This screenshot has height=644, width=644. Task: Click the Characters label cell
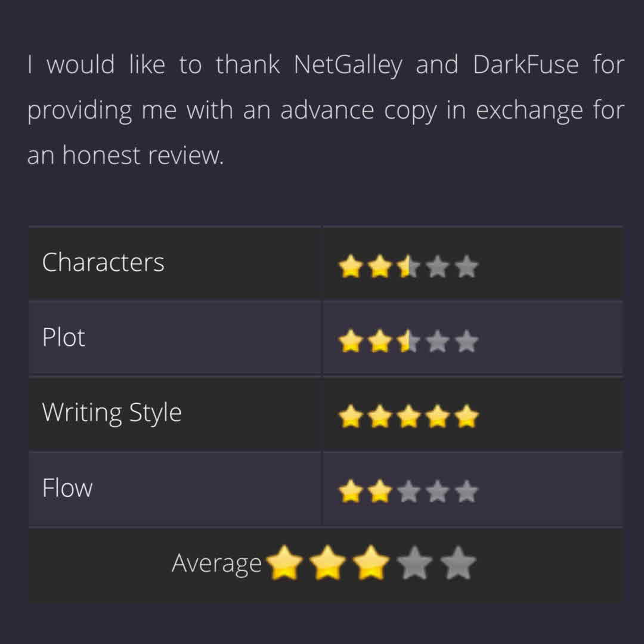click(x=103, y=262)
